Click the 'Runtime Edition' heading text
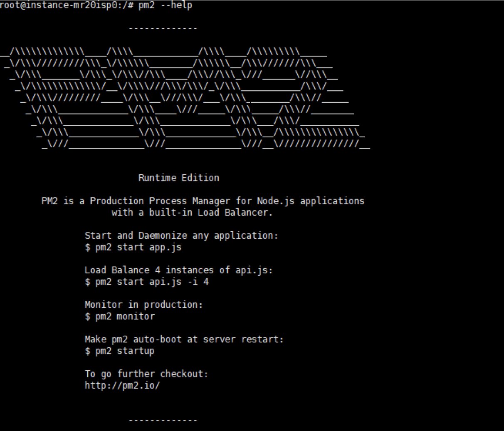Screen dimensions: 504x431 pyautogui.click(x=179, y=178)
